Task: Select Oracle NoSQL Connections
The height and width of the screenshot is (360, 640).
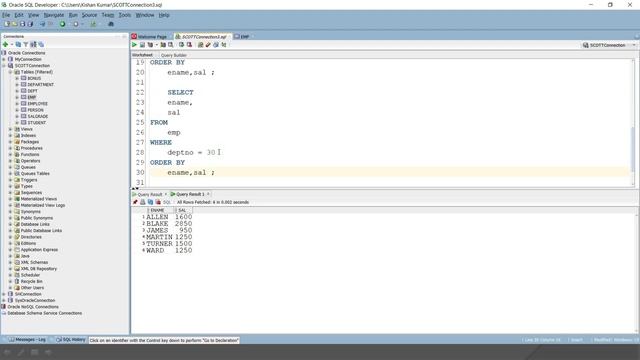Action: [33, 307]
